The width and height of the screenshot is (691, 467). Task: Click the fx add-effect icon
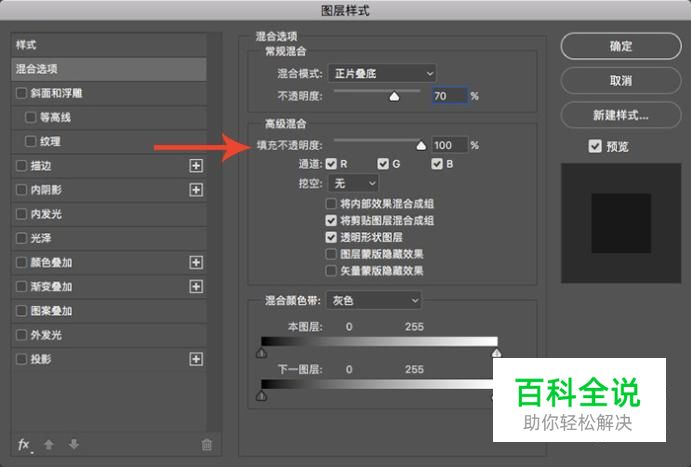[x=24, y=445]
